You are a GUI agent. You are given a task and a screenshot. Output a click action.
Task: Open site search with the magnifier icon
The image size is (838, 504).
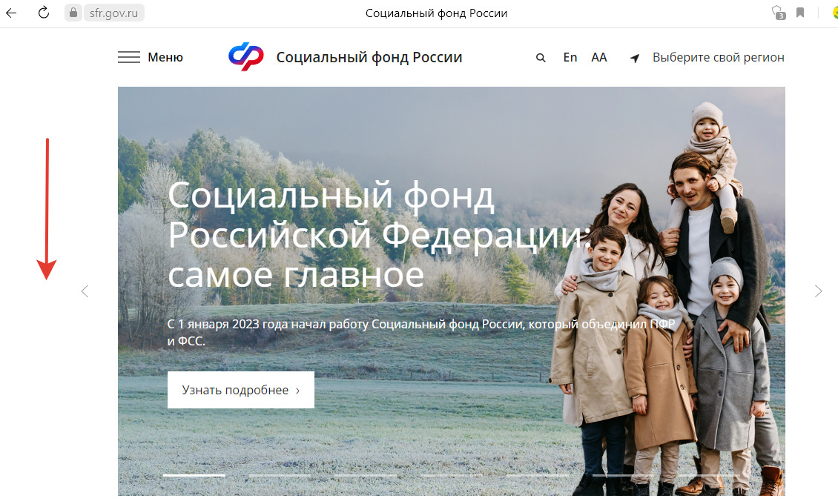tap(541, 58)
